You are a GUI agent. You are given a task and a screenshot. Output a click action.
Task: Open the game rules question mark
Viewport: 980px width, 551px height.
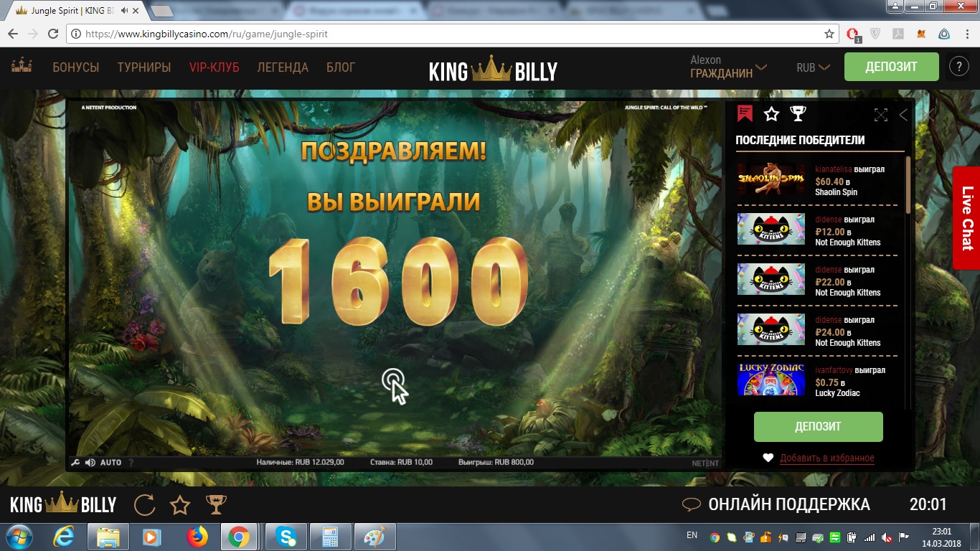131,463
